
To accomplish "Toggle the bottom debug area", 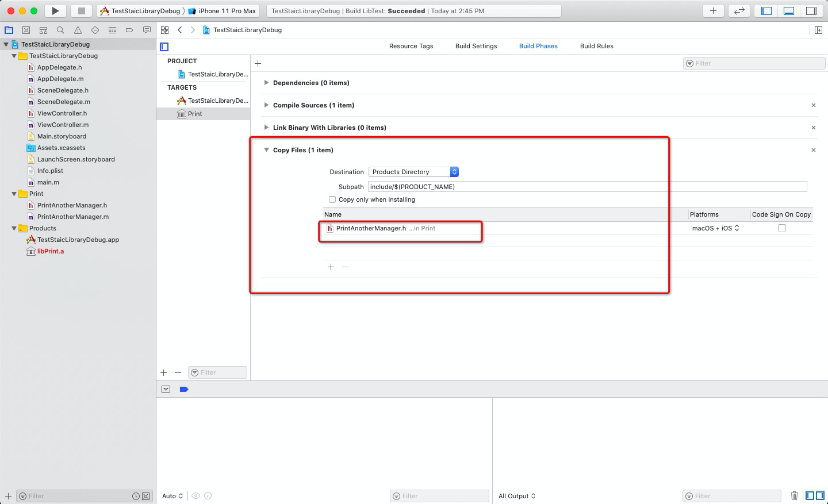I will [789, 11].
